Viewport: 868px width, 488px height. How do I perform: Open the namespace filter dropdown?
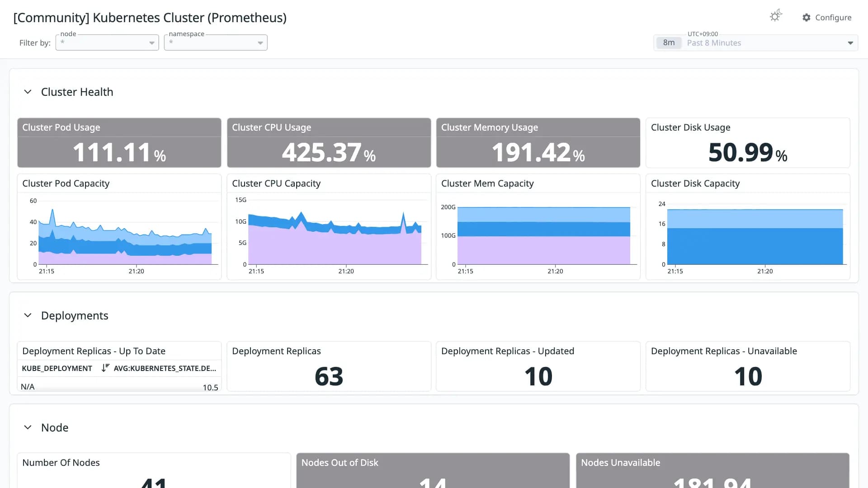tap(216, 42)
